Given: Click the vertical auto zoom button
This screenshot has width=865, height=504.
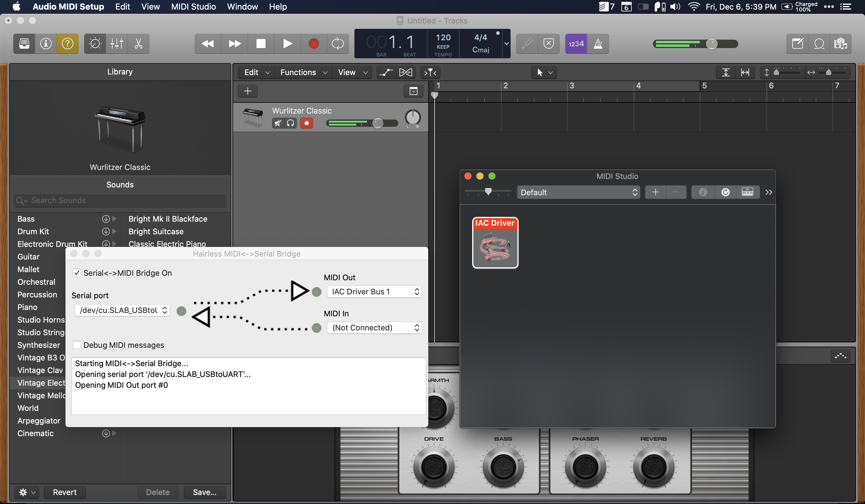Looking at the screenshot, I should pyautogui.click(x=726, y=72).
